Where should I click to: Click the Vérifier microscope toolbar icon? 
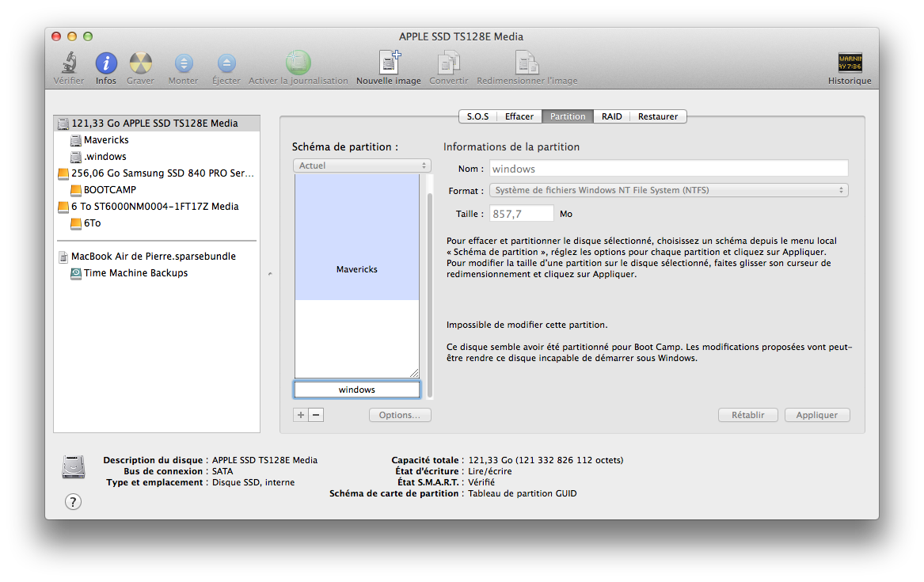point(69,63)
